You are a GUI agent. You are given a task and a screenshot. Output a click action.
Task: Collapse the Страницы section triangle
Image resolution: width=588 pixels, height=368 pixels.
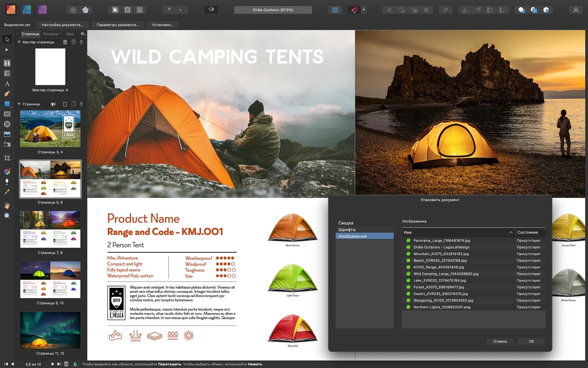coord(19,104)
